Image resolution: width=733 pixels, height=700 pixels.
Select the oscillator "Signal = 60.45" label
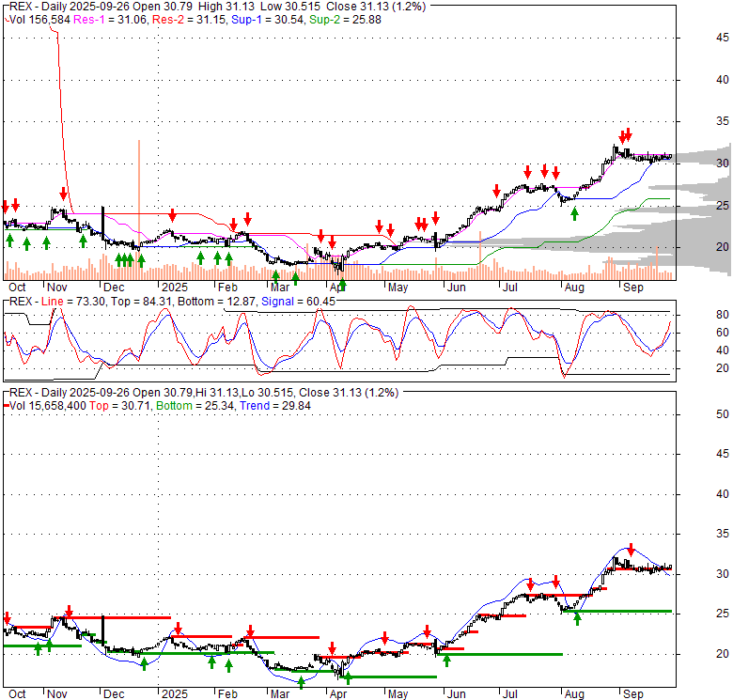point(298,302)
